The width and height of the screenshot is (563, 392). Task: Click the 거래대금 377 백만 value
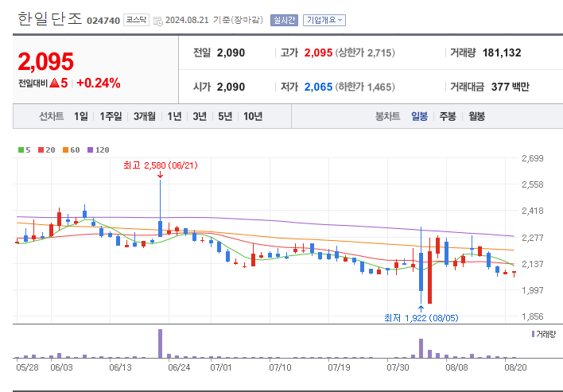pyautogui.click(x=511, y=87)
